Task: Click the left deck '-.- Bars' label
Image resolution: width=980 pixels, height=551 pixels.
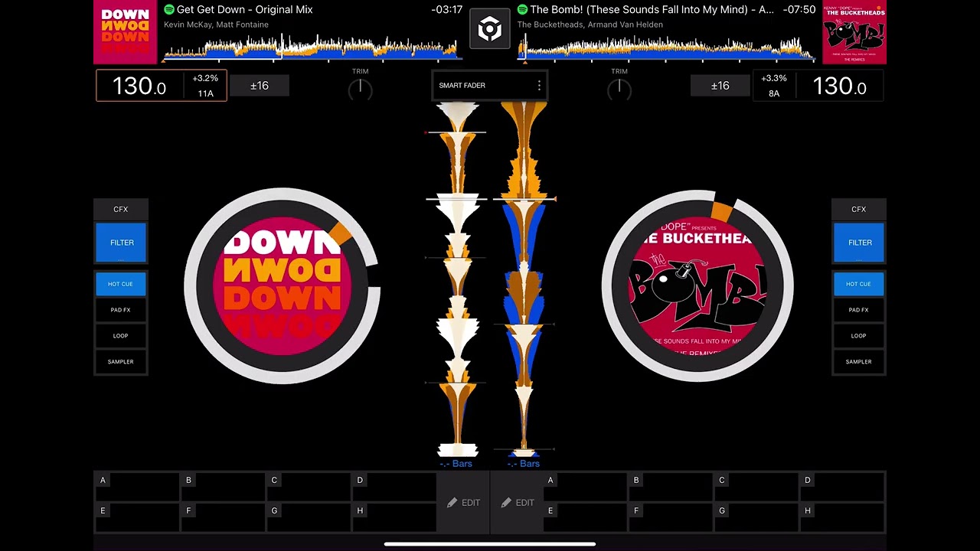Action: click(x=456, y=464)
